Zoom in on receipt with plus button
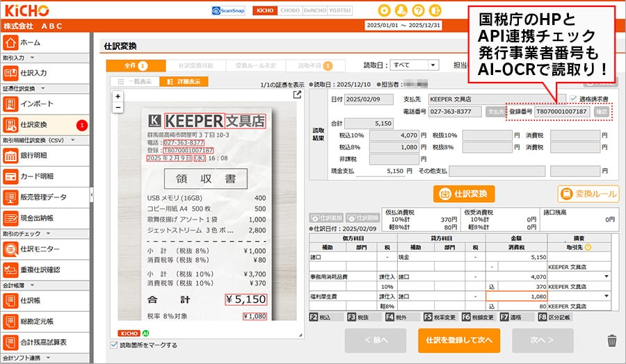Screen dimensions: 626x364 point(118,97)
